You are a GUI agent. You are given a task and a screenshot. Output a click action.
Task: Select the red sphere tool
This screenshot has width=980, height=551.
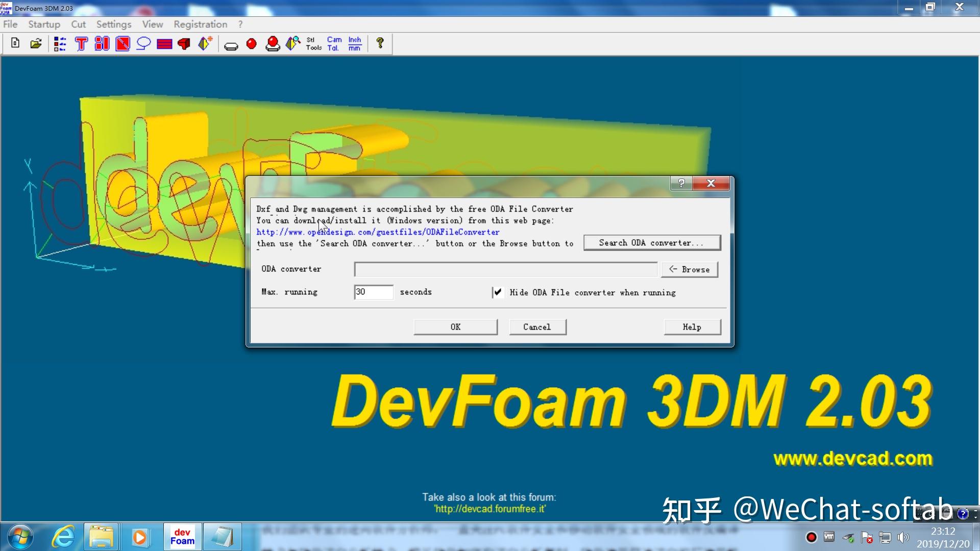pyautogui.click(x=251, y=44)
